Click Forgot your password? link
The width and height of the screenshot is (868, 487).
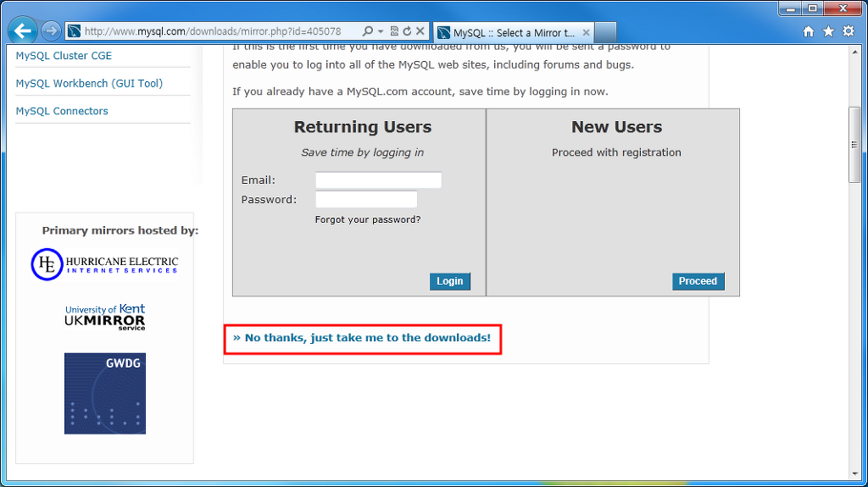pos(368,219)
